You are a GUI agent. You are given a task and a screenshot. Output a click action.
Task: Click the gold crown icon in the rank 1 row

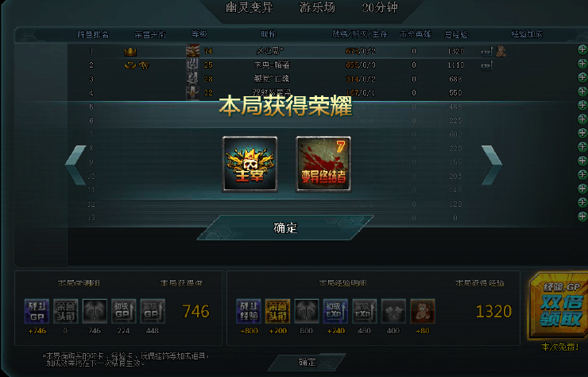(x=130, y=51)
